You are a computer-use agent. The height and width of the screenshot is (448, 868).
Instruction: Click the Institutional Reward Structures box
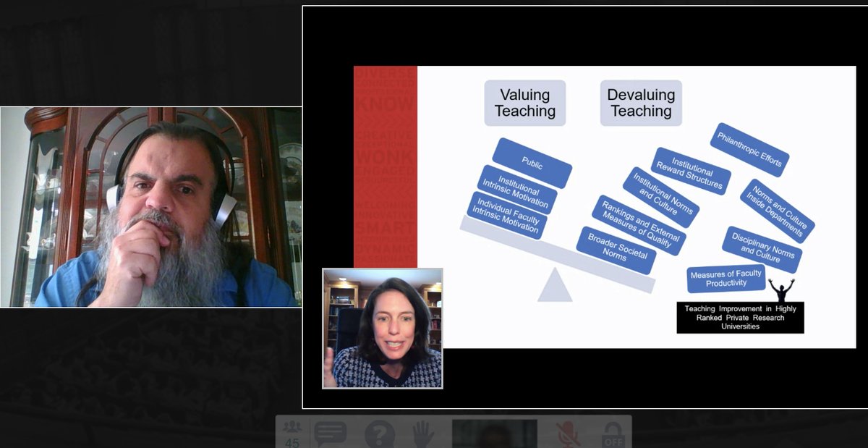coord(691,172)
